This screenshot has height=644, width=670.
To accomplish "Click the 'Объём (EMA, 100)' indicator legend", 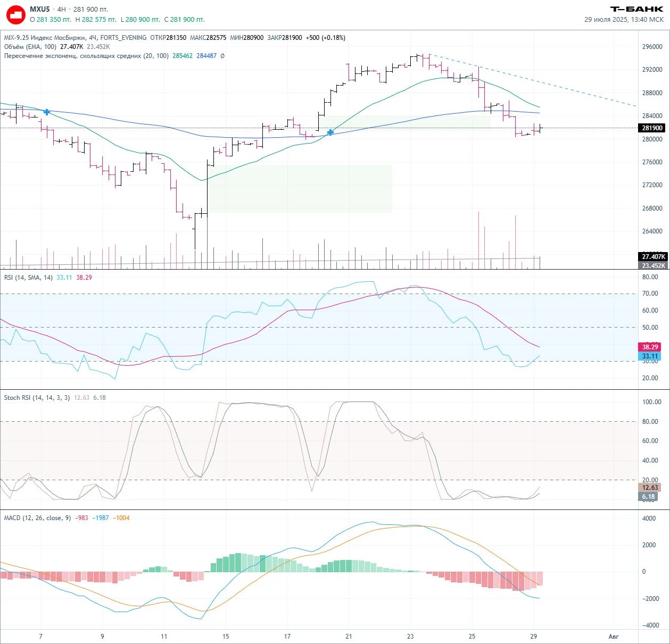I will (x=30, y=47).
